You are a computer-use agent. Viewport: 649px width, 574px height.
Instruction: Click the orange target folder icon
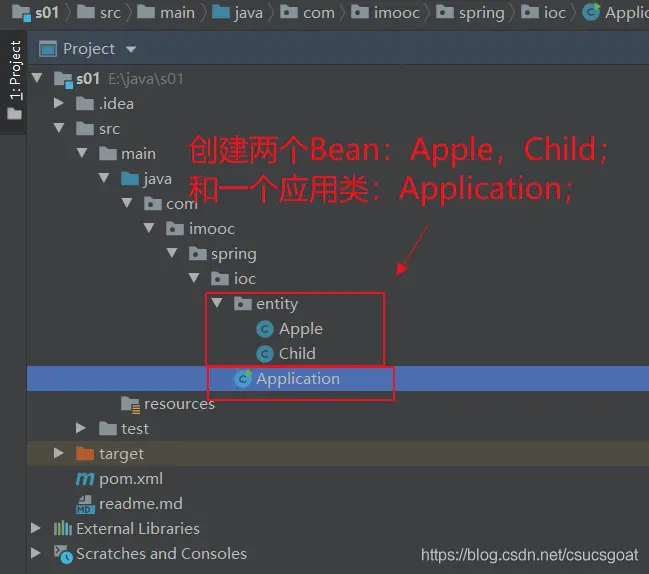(85, 453)
